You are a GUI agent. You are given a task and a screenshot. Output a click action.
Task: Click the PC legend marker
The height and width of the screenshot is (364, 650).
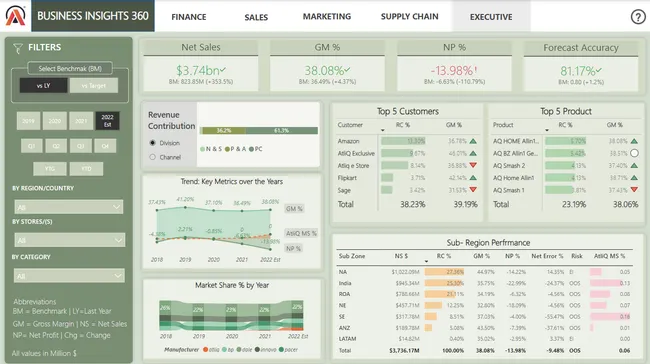click(x=251, y=149)
